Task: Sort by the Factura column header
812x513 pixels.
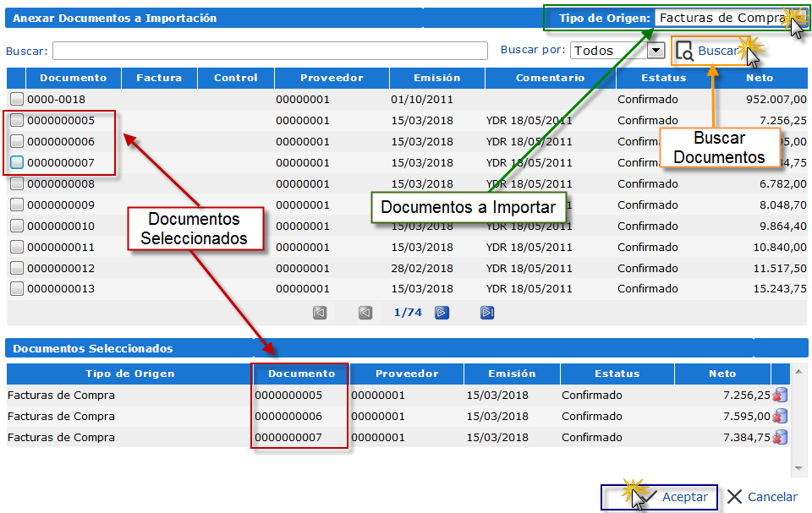Action: click(159, 78)
